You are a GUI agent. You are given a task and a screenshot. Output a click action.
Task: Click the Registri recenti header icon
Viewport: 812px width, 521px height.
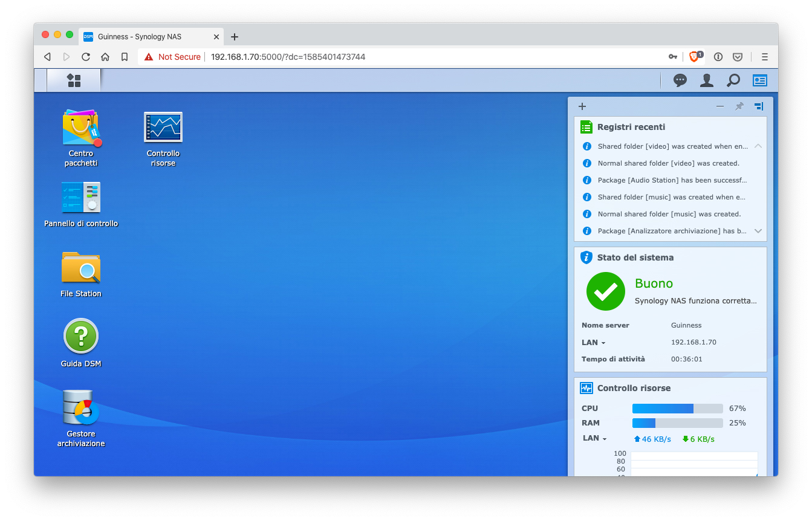(x=586, y=127)
